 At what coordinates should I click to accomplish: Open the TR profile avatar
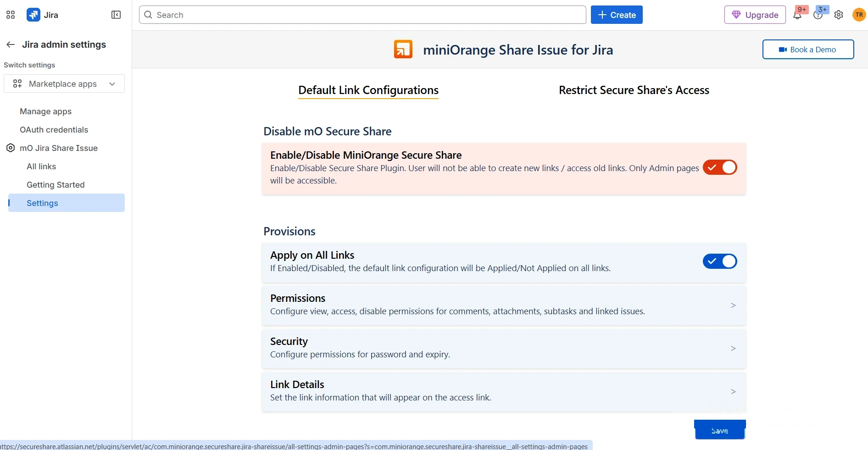click(859, 15)
